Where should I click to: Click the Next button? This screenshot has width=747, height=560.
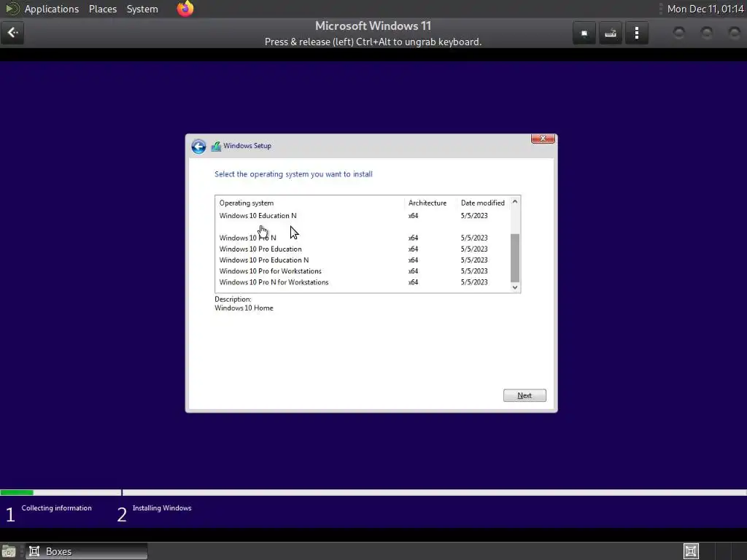[x=525, y=395]
